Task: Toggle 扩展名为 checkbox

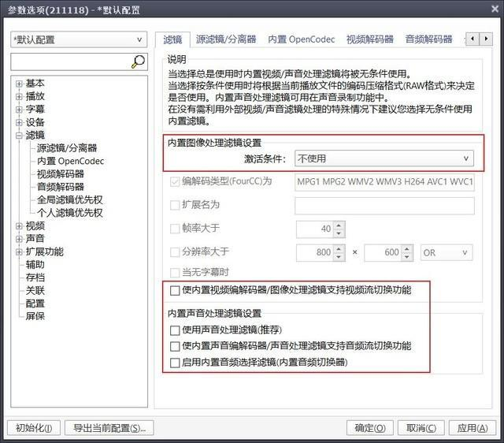Action: point(175,205)
